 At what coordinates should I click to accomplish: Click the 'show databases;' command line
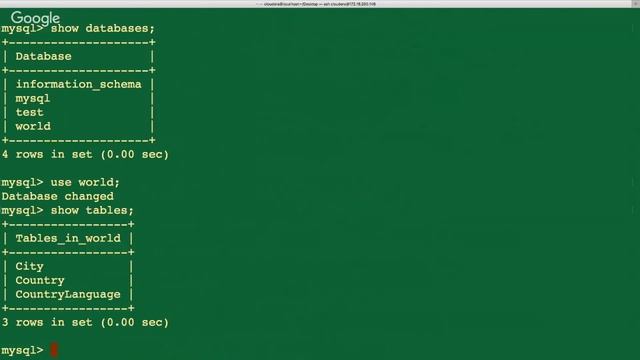78,29
